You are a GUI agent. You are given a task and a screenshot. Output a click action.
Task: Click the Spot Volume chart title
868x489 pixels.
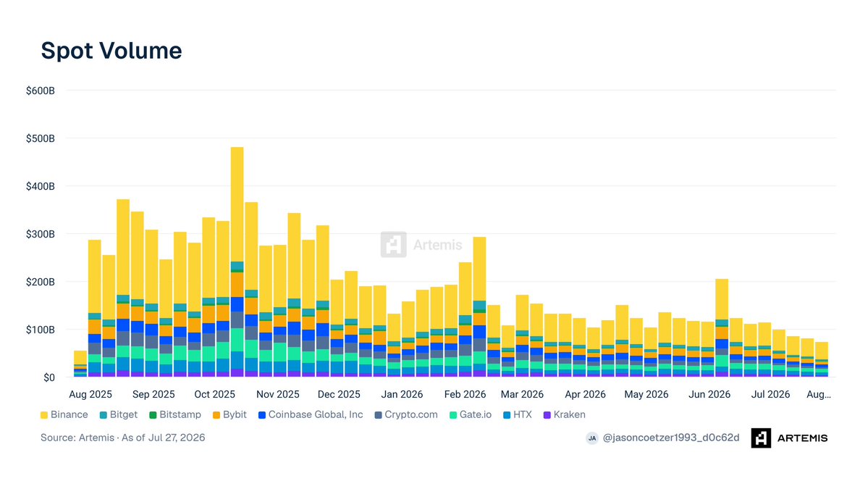pos(111,51)
